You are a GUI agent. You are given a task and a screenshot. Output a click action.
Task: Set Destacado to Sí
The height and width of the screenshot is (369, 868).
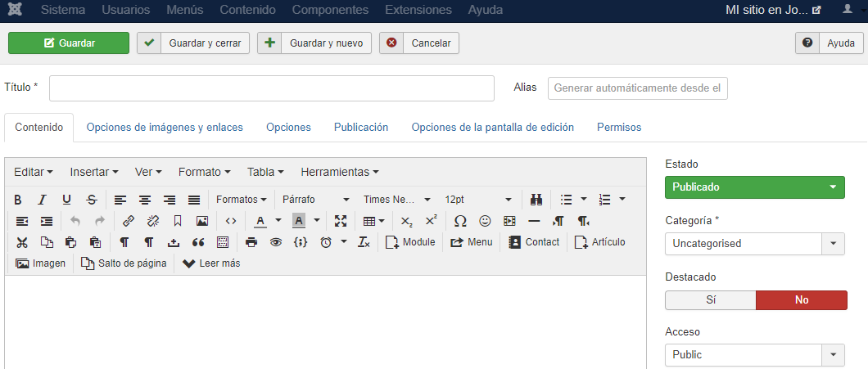710,300
